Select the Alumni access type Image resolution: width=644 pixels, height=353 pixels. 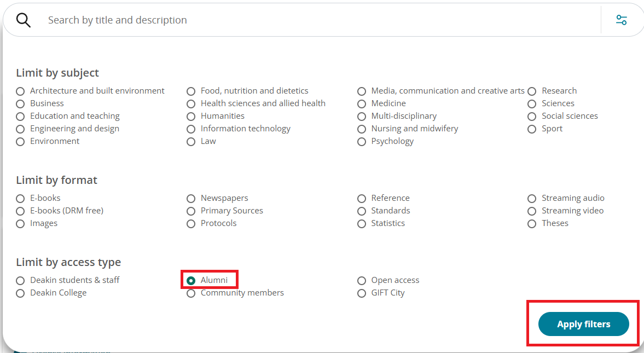pos(191,281)
